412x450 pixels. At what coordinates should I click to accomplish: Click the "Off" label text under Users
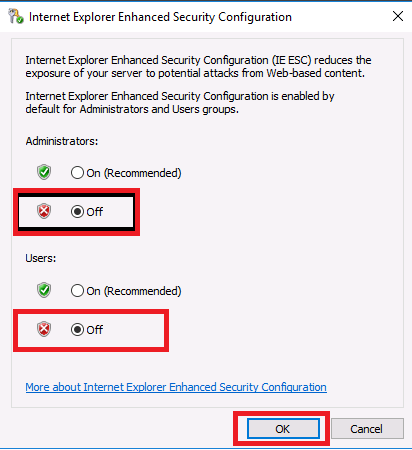point(95,330)
